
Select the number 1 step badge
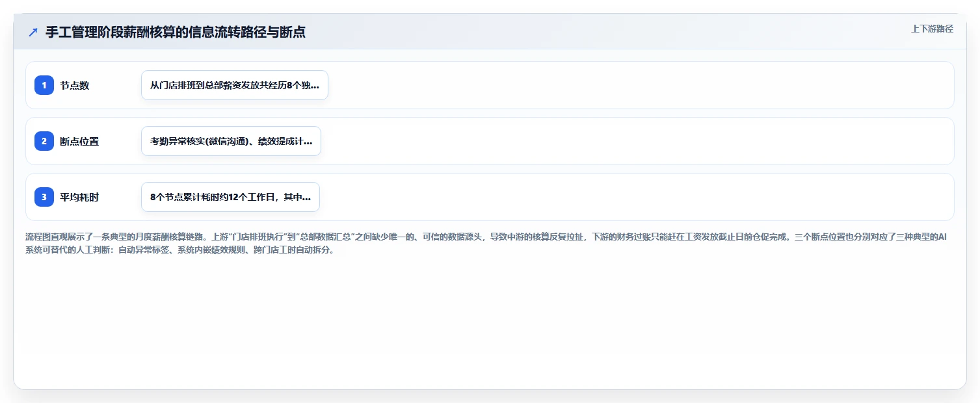pos(44,85)
